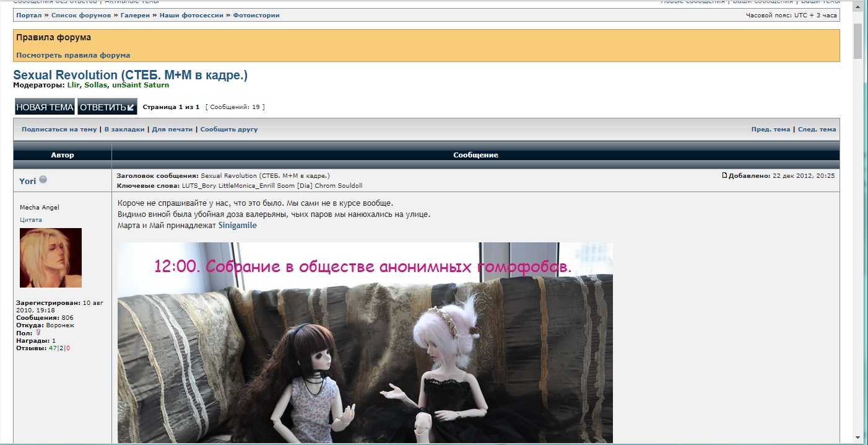This screenshot has width=868, height=445.
Task: Open moderator unSaint Saturn's profile
Action: coord(141,85)
